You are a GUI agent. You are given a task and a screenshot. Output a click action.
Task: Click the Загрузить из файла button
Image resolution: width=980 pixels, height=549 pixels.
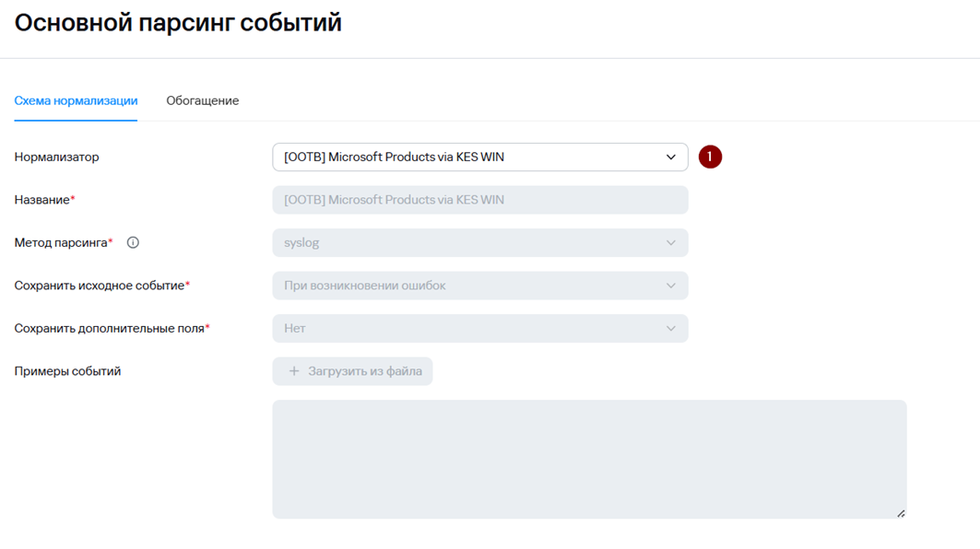point(352,371)
